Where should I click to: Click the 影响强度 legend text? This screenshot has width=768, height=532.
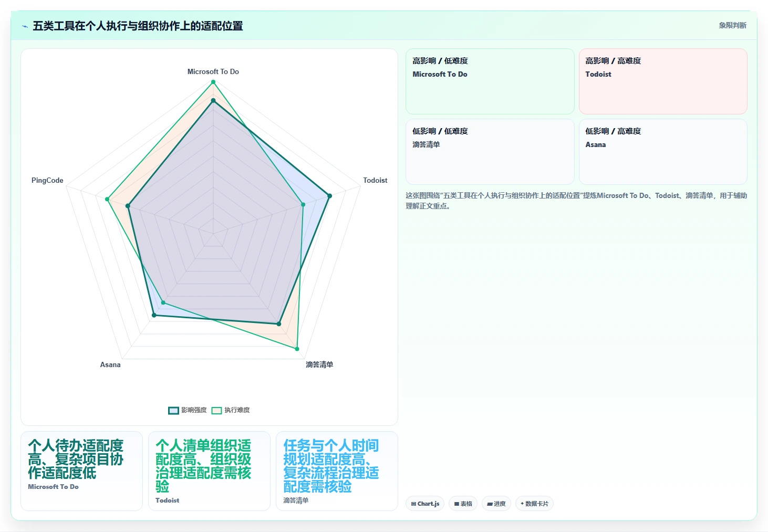pos(194,410)
